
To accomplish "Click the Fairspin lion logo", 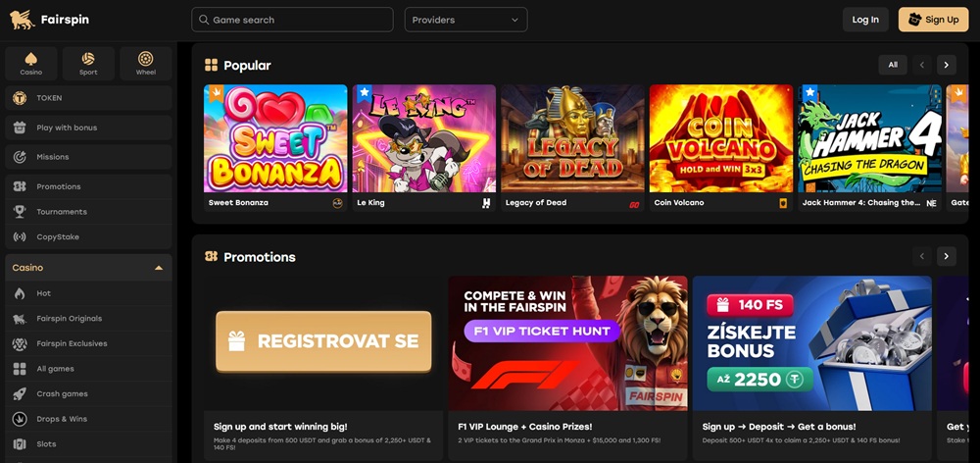I will 22,20.
